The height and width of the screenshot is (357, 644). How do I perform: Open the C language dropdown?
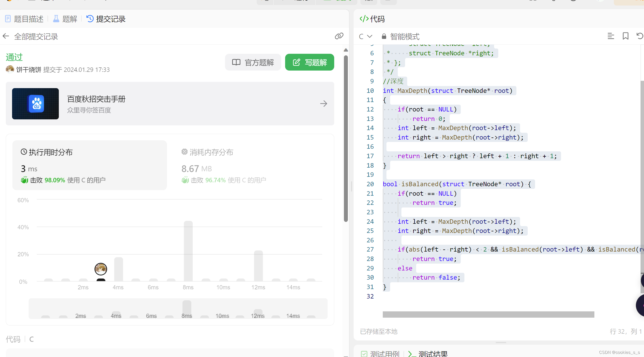tap(365, 36)
